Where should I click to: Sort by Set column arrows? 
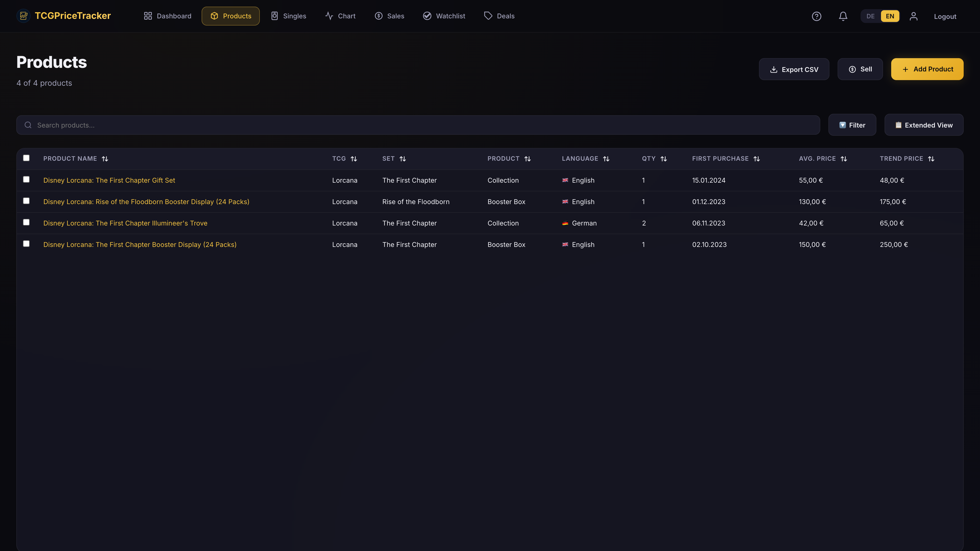(x=402, y=159)
